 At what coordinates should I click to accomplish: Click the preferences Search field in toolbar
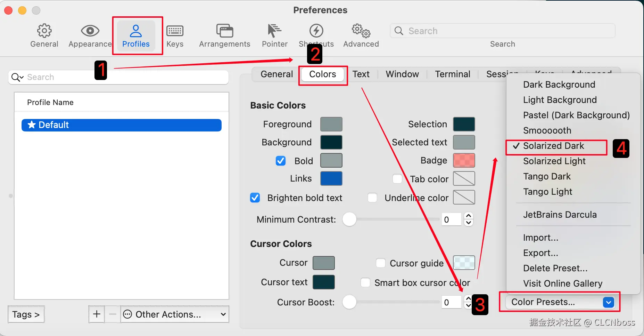pyautogui.click(x=503, y=31)
